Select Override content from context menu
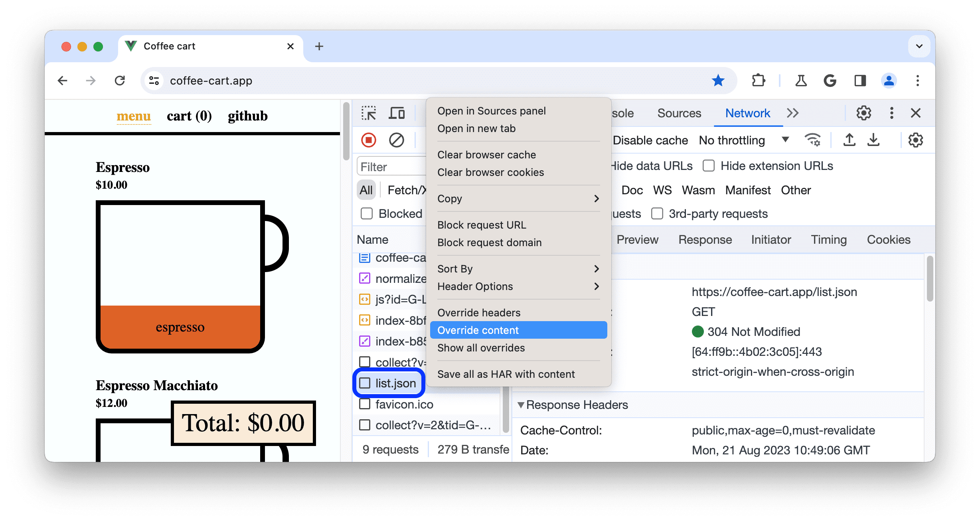The width and height of the screenshot is (980, 521). coord(478,330)
